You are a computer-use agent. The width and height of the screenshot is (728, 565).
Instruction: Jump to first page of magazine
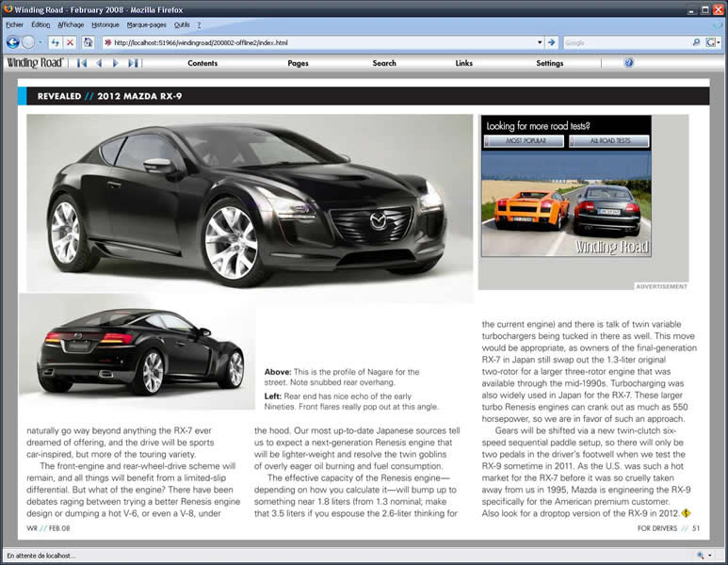point(82,63)
